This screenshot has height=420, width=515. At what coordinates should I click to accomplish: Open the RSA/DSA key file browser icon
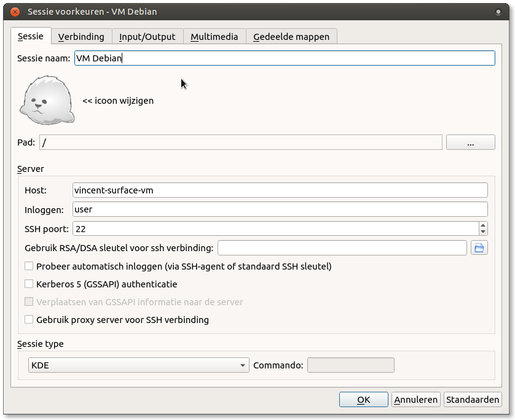point(479,248)
